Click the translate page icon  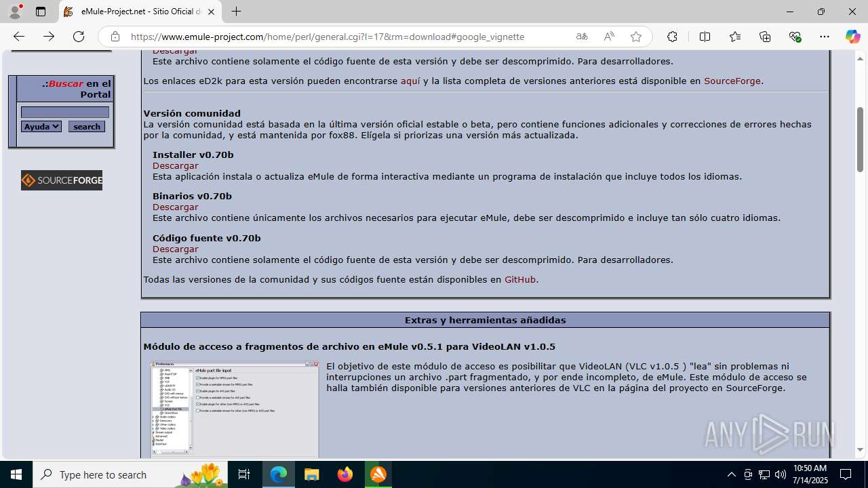pyautogui.click(x=582, y=37)
